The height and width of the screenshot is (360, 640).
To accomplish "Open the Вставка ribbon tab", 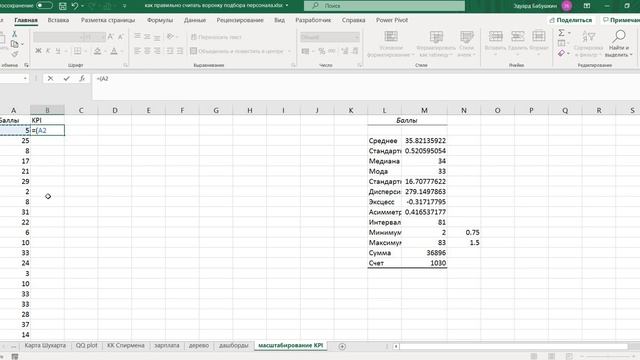I will tap(58, 20).
